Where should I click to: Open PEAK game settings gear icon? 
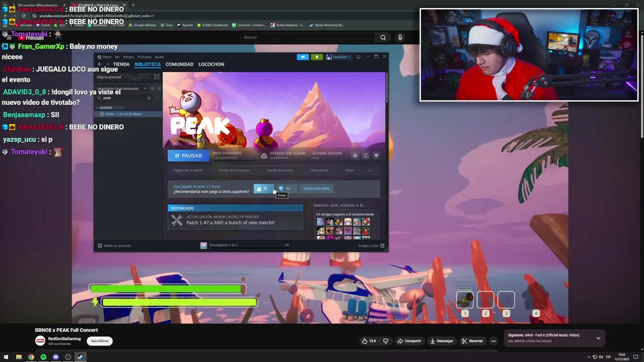pos(355,156)
